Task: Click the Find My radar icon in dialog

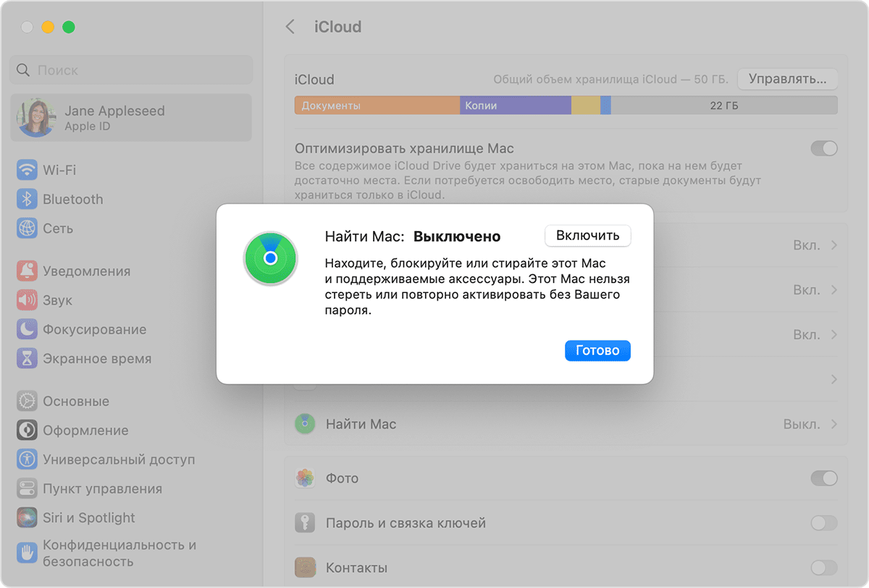Action: point(270,258)
